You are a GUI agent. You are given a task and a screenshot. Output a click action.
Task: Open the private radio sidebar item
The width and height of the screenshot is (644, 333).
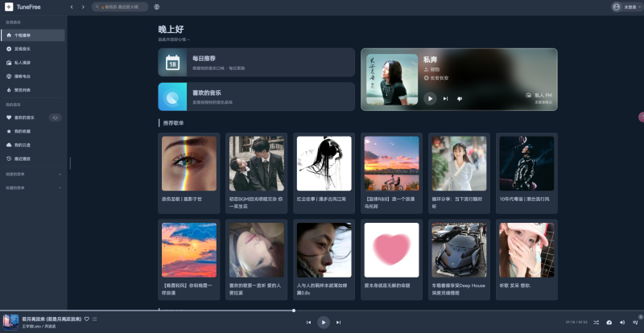pyautogui.click(x=33, y=63)
